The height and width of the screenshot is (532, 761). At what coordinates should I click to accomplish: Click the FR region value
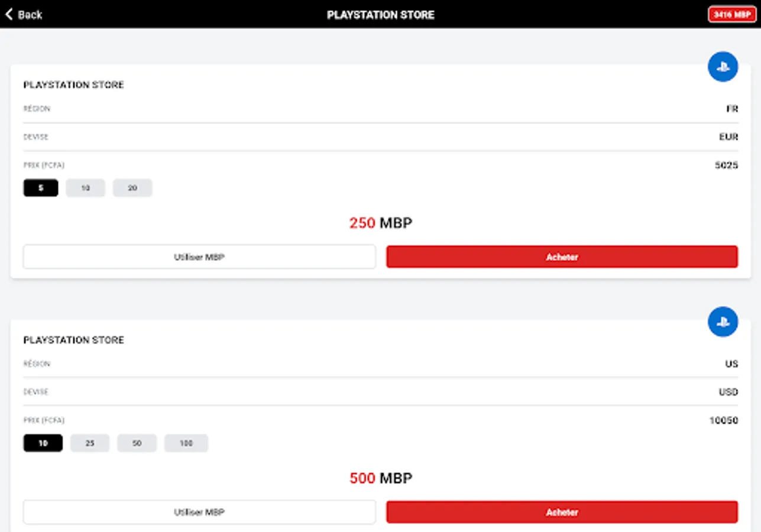(732, 109)
